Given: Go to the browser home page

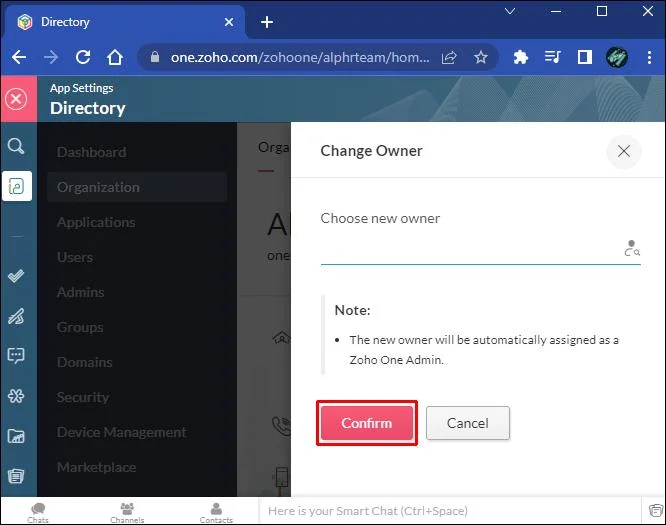Looking at the screenshot, I should pos(115,57).
